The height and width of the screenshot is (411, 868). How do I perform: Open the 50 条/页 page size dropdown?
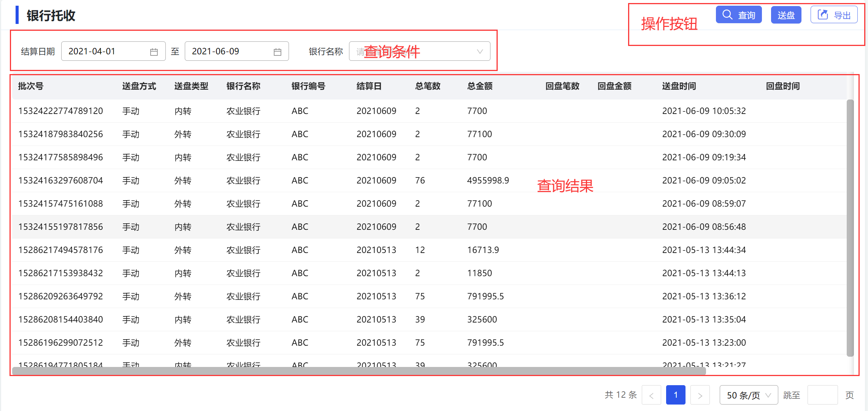pyautogui.click(x=749, y=395)
